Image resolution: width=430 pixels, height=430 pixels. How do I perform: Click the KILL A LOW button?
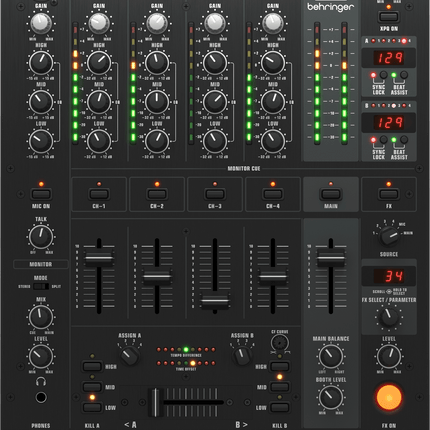pyautogui.click(x=92, y=407)
